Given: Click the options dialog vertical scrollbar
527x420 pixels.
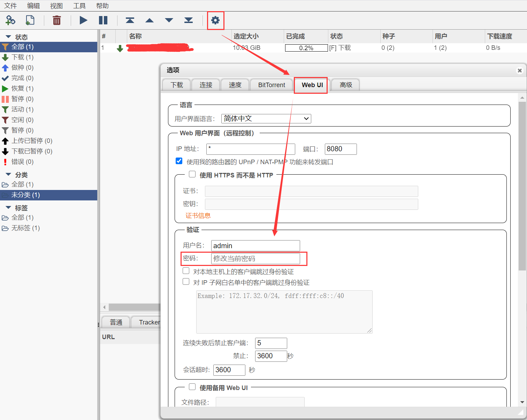Looking at the screenshot, I should pyautogui.click(x=522, y=186).
